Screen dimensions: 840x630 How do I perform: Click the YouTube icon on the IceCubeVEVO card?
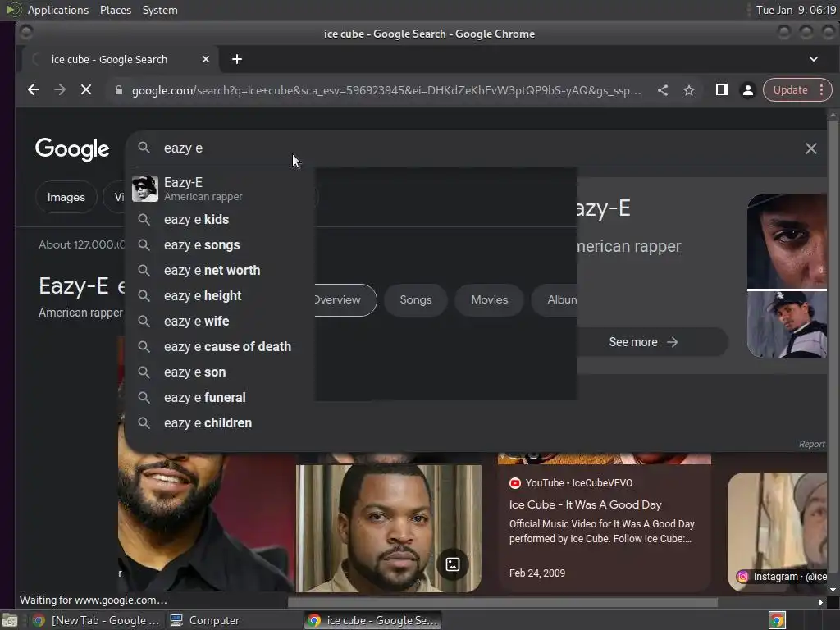(x=515, y=483)
